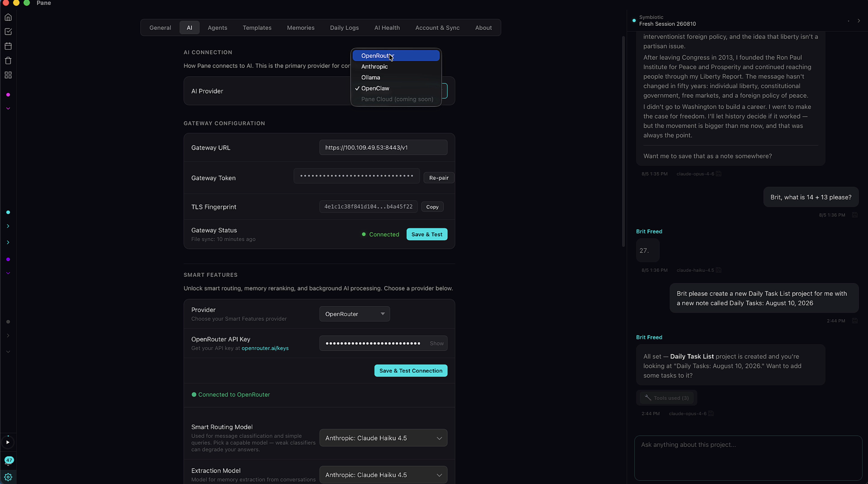
Task: Open the grid dashboard icon in sidebar
Action: [x=8, y=75]
